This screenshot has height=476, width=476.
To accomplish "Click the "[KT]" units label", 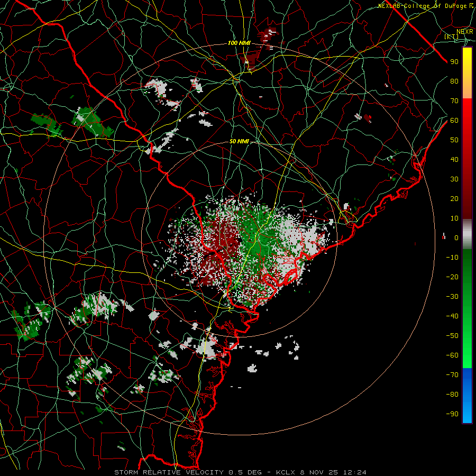I will coord(452,36).
